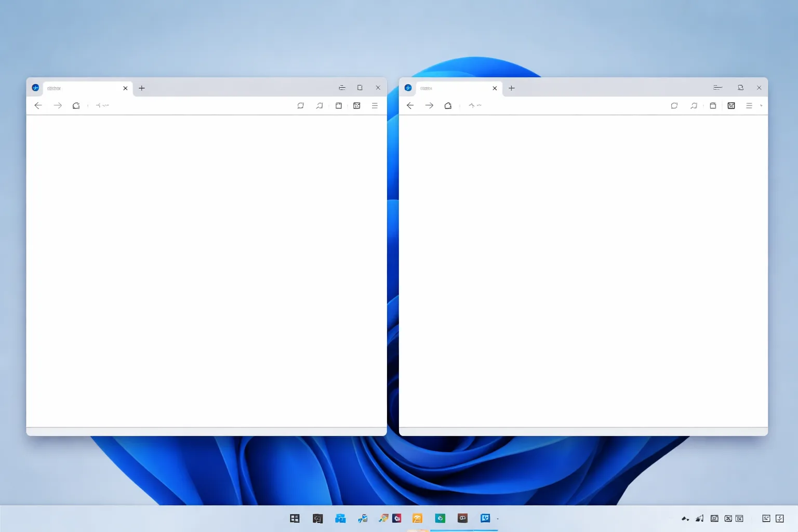Image resolution: width=798 pixels, height=532 pixels.
Task: Open the hamburger menu in the right browser window
Action: (x=749, y=105)
